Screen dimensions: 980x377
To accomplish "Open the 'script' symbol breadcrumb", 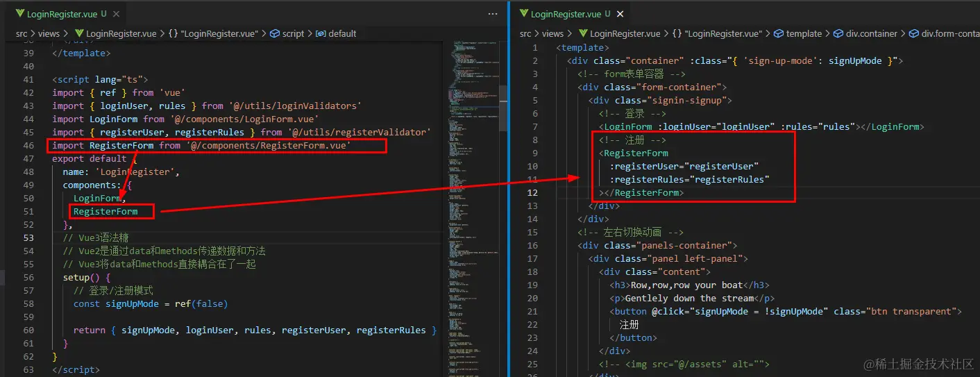I will (287, 33).
